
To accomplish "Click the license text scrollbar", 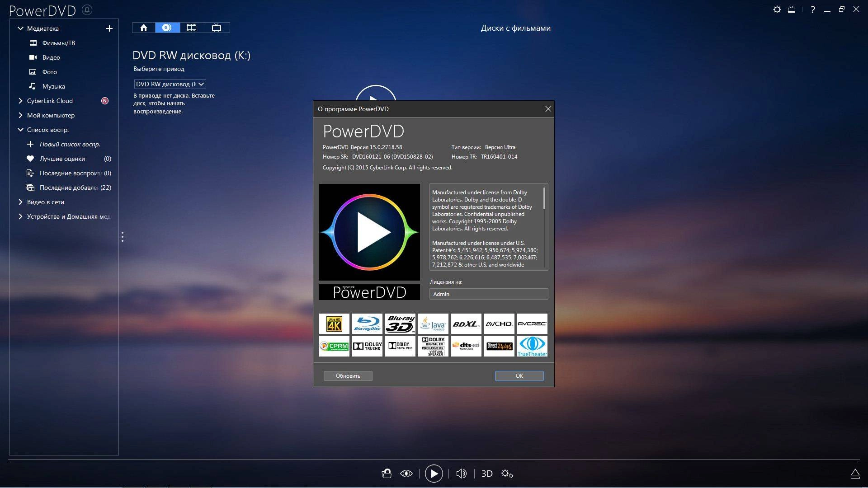I will (544, 198).
